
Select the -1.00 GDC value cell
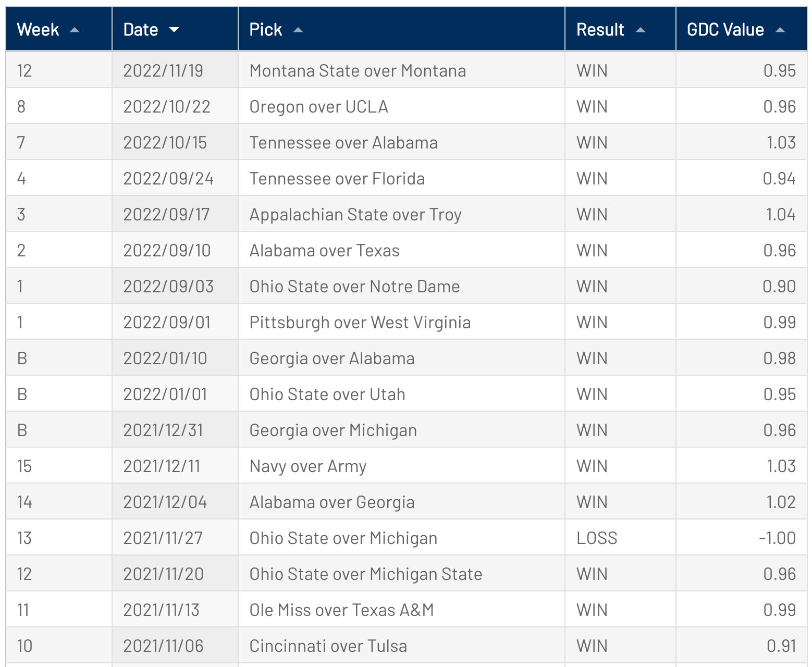[x=777, y=538]
